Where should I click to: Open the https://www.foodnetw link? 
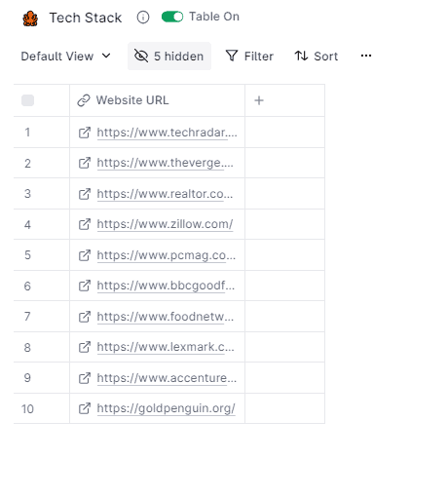[166, 317]
